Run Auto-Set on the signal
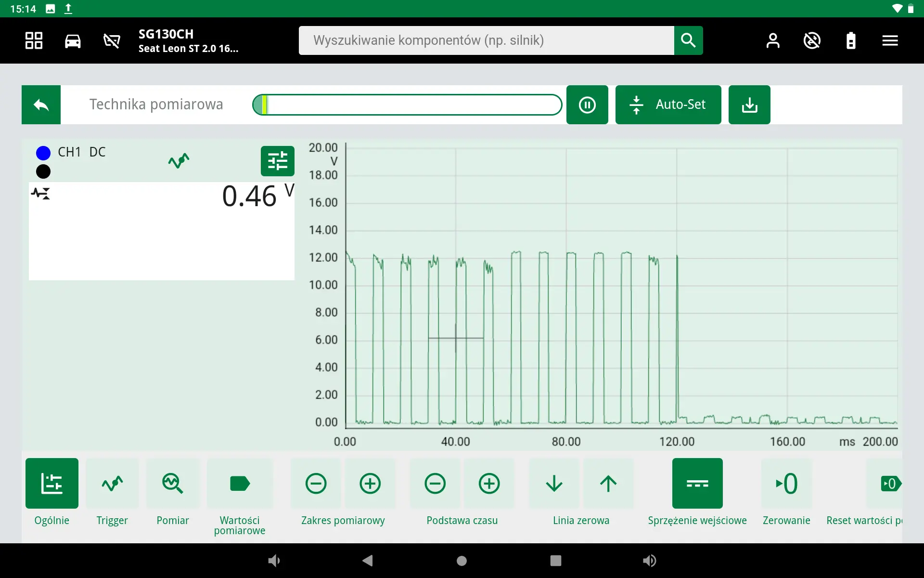 pos(668,105)
